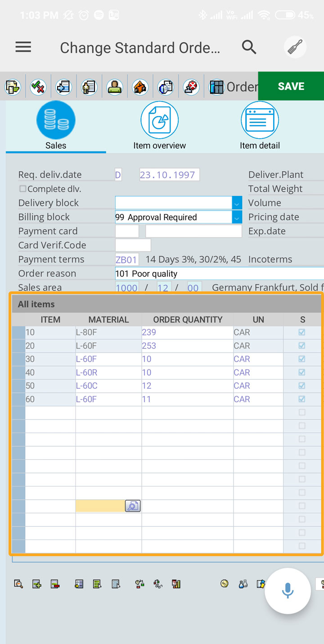Click the Req. deliv.date field 23.10.1997
Image resolution: width=324 pixels, height=644 pixels.
point(169,175)
